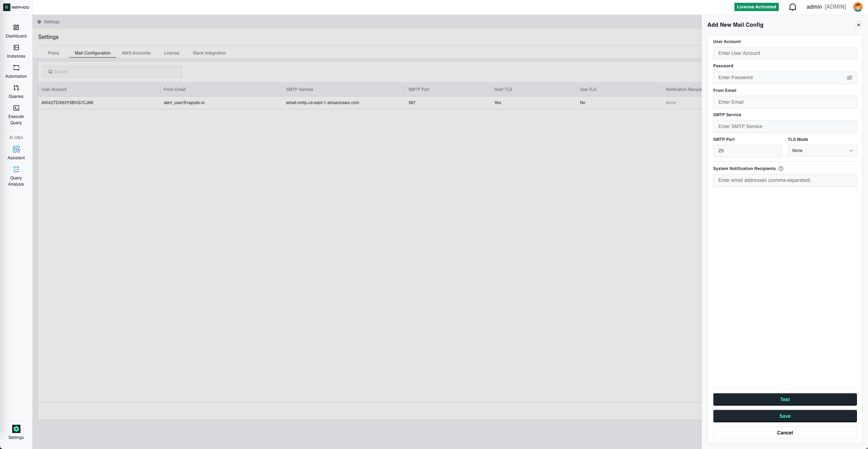The width and height of the screenshot is (868, 449).
Task: Open the TLS Mode dropdown
Action: (x=821, y=151)
